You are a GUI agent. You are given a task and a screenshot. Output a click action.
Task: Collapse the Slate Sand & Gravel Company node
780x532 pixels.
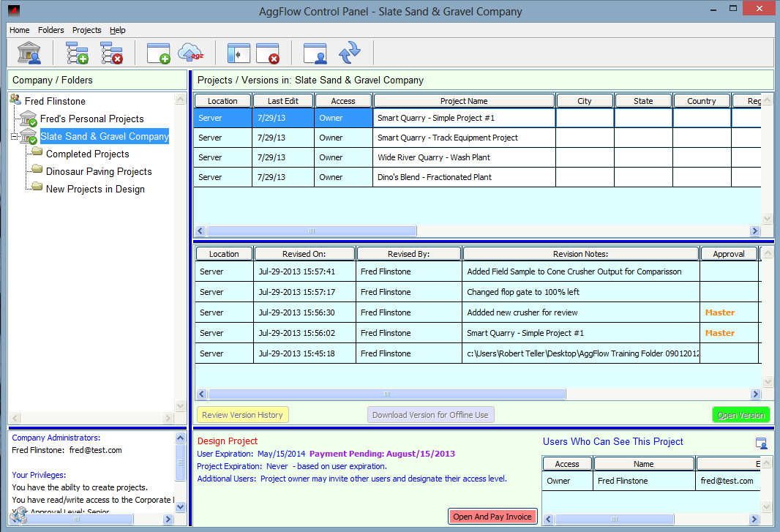pos(14,136)
